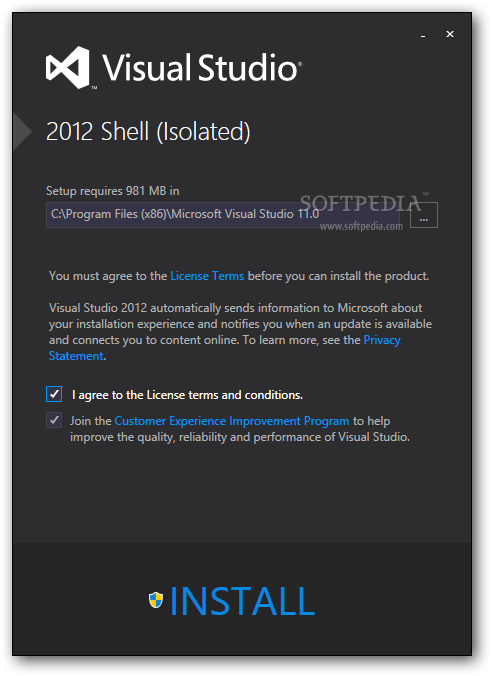Open the folder browse ellipsis button
Viewport: 492px width, 676px height.
tap(423, 215)
